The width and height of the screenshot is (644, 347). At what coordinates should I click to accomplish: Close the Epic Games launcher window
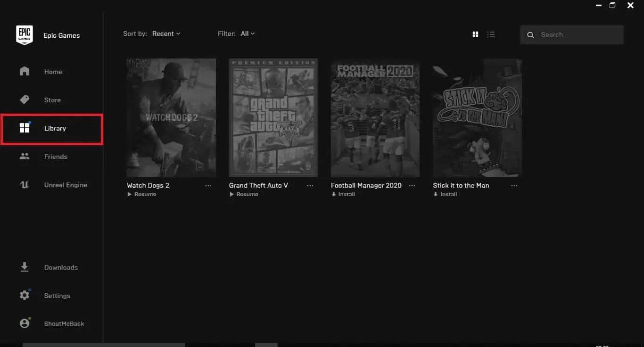click(x=630, y=6)
